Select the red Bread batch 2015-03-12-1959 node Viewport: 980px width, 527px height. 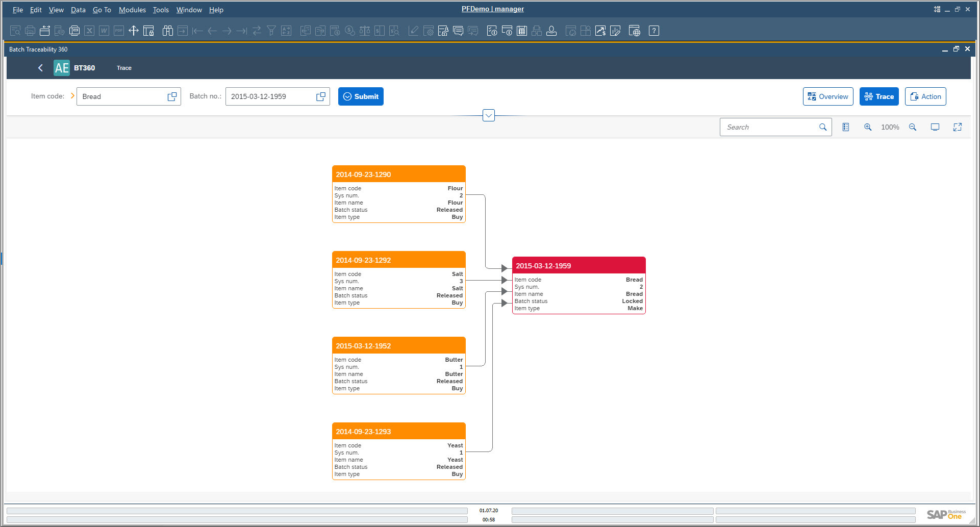coord(579,285)
